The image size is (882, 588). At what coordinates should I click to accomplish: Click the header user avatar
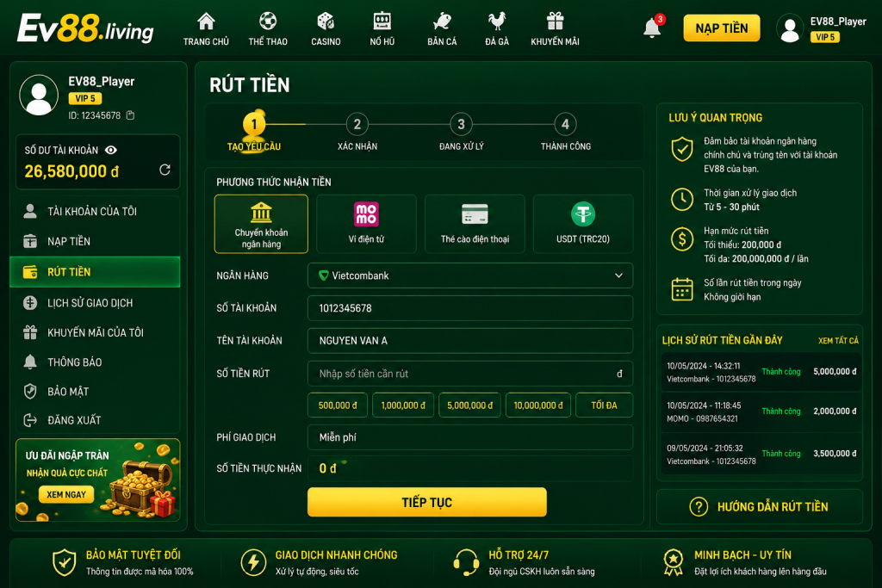pyautogui.click(x=790, y=28)
